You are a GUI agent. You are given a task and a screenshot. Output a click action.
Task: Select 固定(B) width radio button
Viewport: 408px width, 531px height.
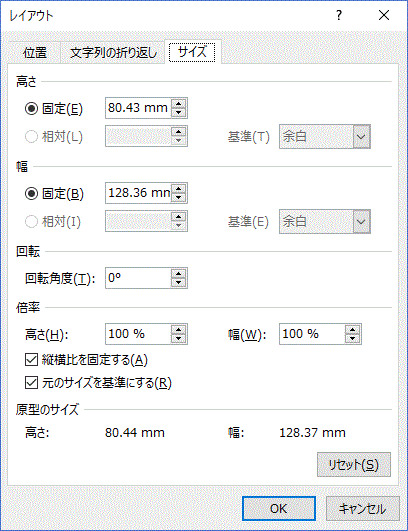[x=31, y=194]
